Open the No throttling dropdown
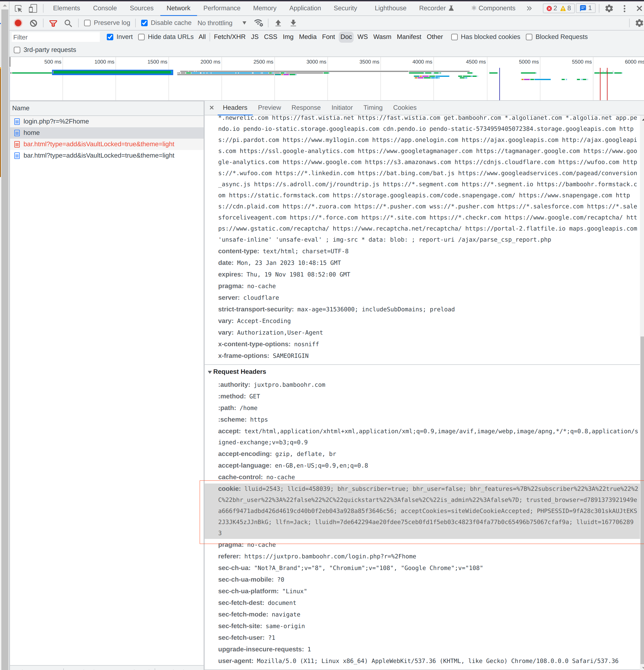Image resolution: width=644 pixels, height=670 pixels. (x=222, y=23)
